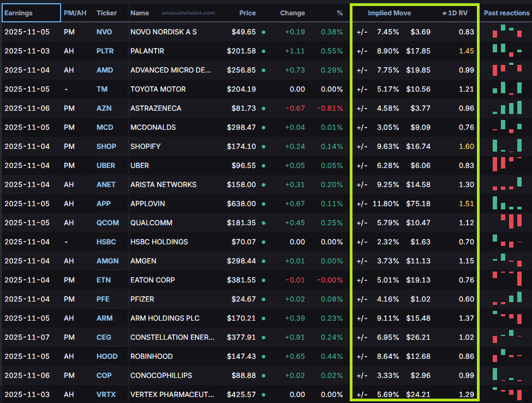Select the $24.67 price for PFIZER
This screenshot has width=532, height=403.
click(x=243, y=299)
